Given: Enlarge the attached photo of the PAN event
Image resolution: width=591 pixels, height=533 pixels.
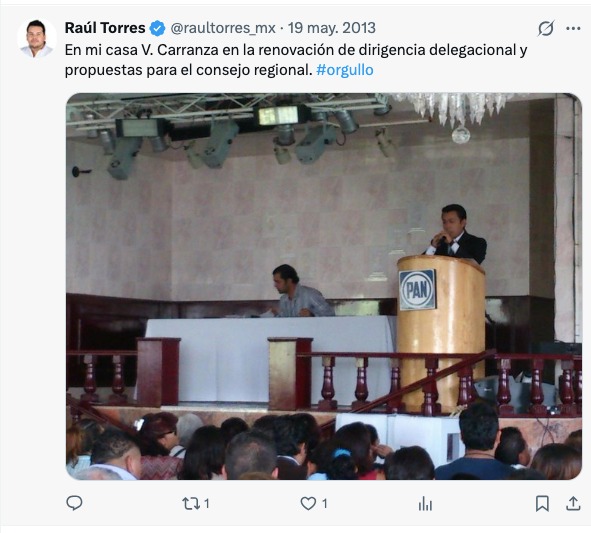Looking at the screenshot, I should click(x=324, y=286).
